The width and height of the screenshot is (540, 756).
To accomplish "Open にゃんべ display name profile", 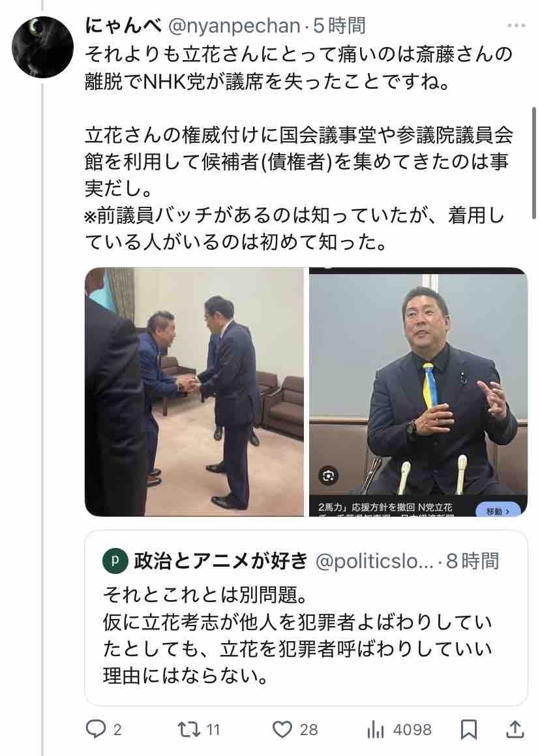I will click(x=123, y=25).
